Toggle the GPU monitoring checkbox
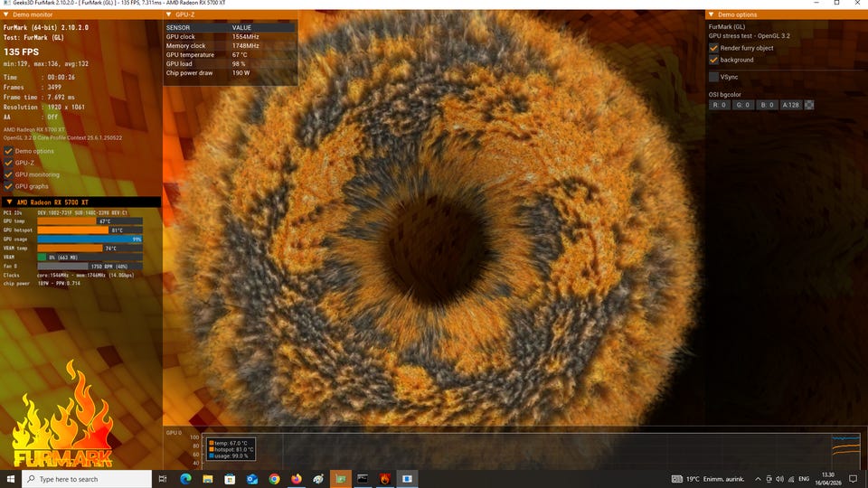The height and width of the screenshot is (488, 868). click(x=8, y=174)
